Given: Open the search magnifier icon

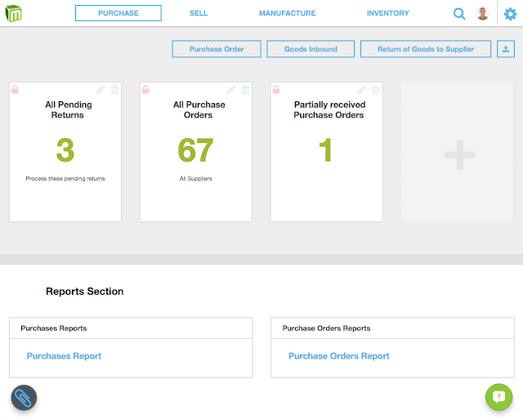Looking at the screenshot, I should (459, 14).
